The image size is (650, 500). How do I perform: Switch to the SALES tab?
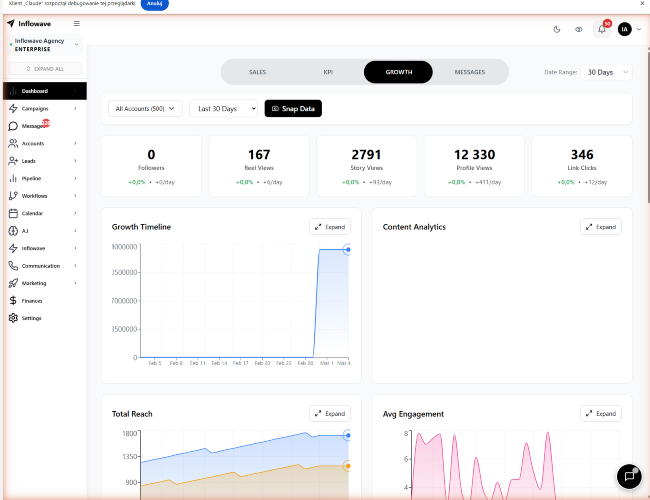tap(257, 72)
